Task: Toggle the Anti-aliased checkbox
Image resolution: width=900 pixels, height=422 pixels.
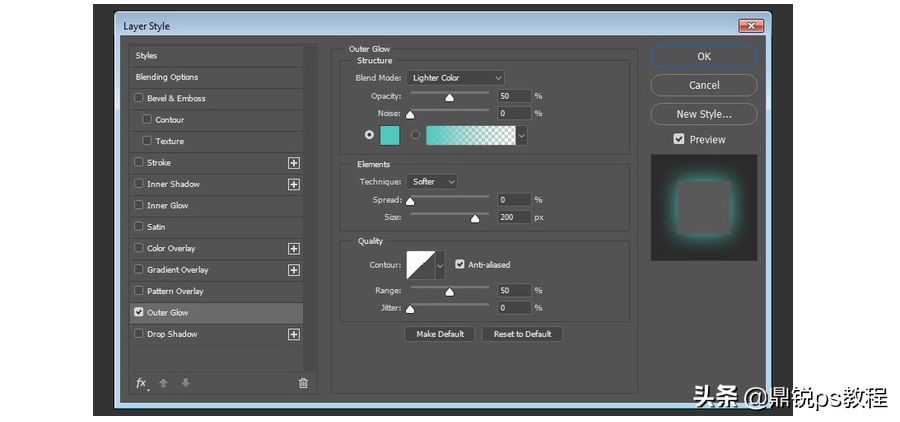Action: (459, 264)
